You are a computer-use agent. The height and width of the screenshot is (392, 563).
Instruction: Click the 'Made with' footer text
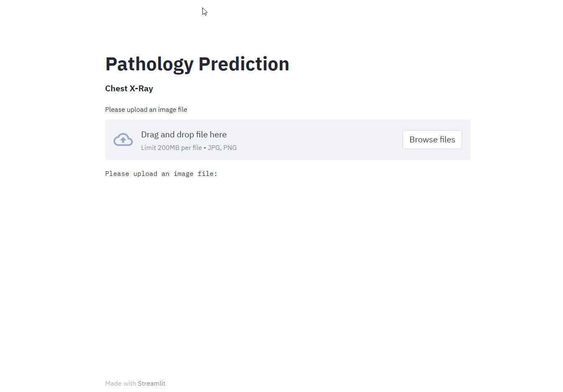(119, 383)
